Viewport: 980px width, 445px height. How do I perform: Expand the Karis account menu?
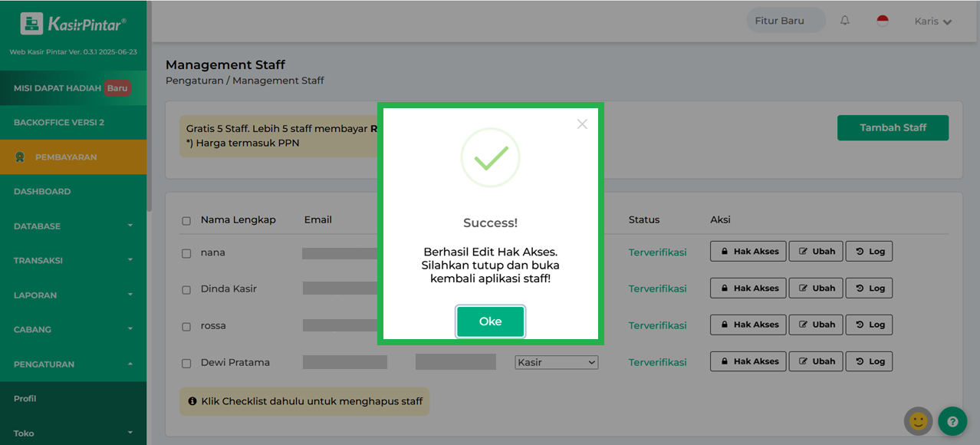932,21
